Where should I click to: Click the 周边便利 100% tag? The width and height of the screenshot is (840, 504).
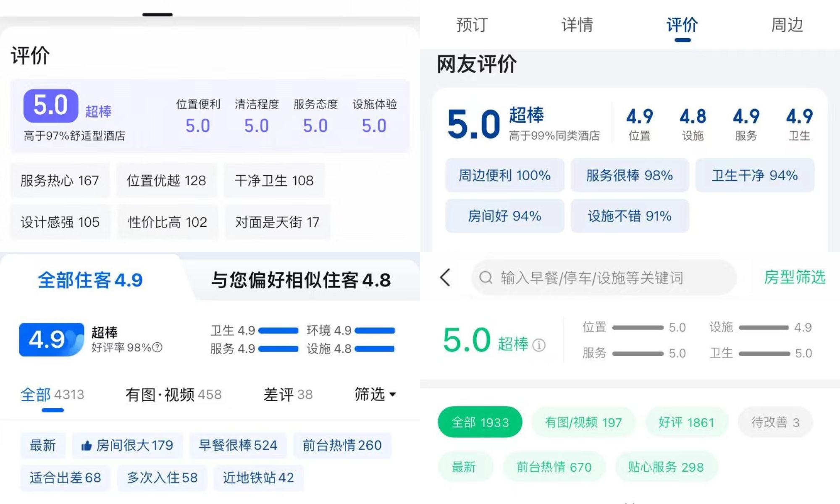tap(504, 175)
